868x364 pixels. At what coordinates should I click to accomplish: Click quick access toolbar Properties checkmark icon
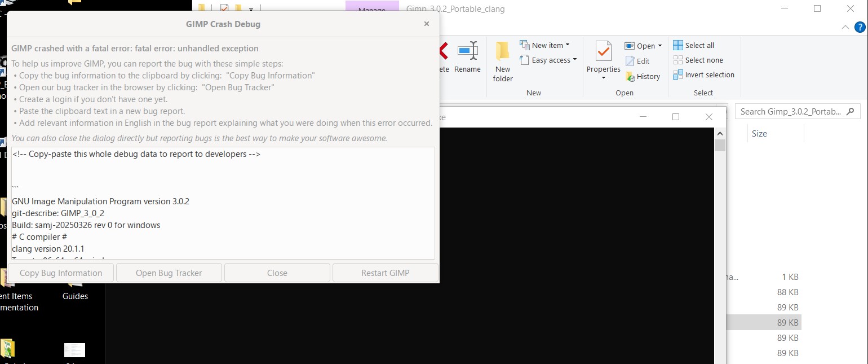click(x=224, y=8)
